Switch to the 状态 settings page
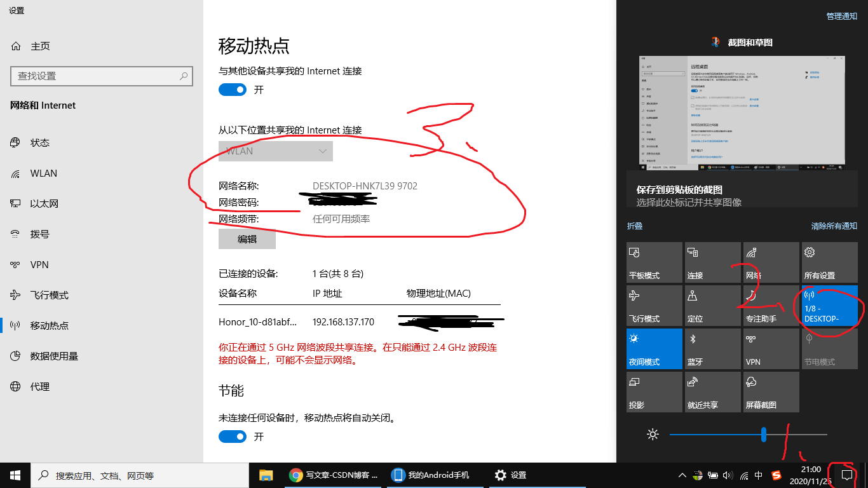The image size is (868, 488). point(41,142)
